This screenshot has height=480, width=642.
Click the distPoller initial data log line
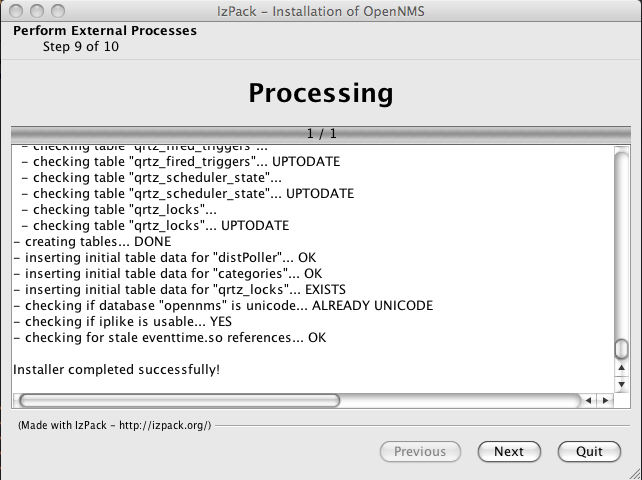pyautogui.click(x=165, y=258)
